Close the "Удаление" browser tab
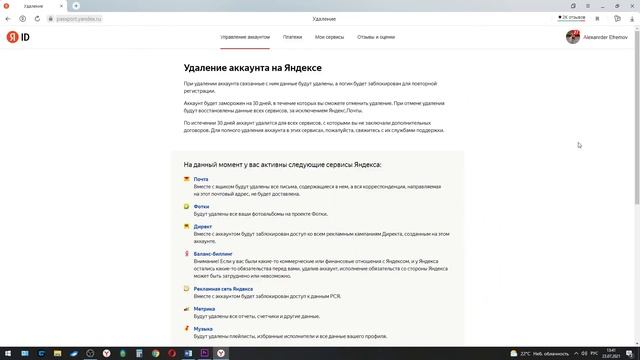Image resolution: width=640 pixels, height=360 pixels. point(61,6)
